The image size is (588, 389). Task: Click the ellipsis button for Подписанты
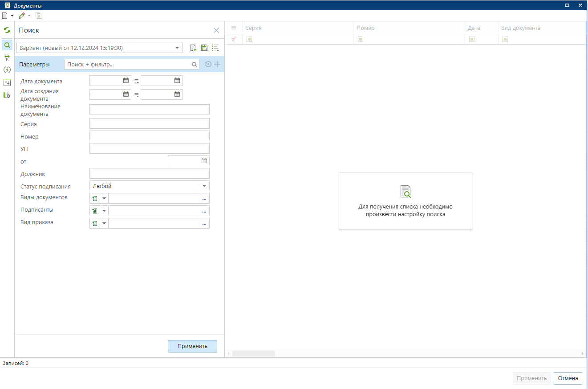point(204,211)
